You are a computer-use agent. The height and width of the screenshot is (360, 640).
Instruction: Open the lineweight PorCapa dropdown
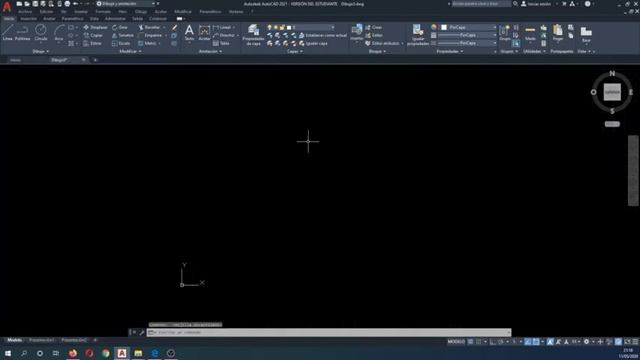[x=467, y=35]
